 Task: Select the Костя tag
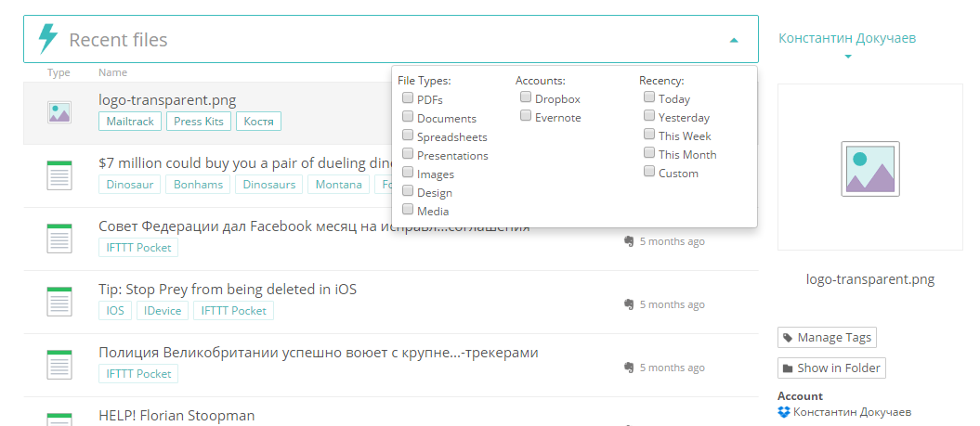pyautogui.click(x=259, y=122)
